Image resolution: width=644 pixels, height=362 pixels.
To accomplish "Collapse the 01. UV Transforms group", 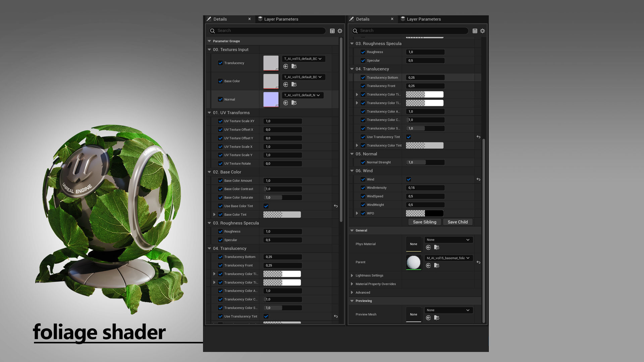I will 209,113.
